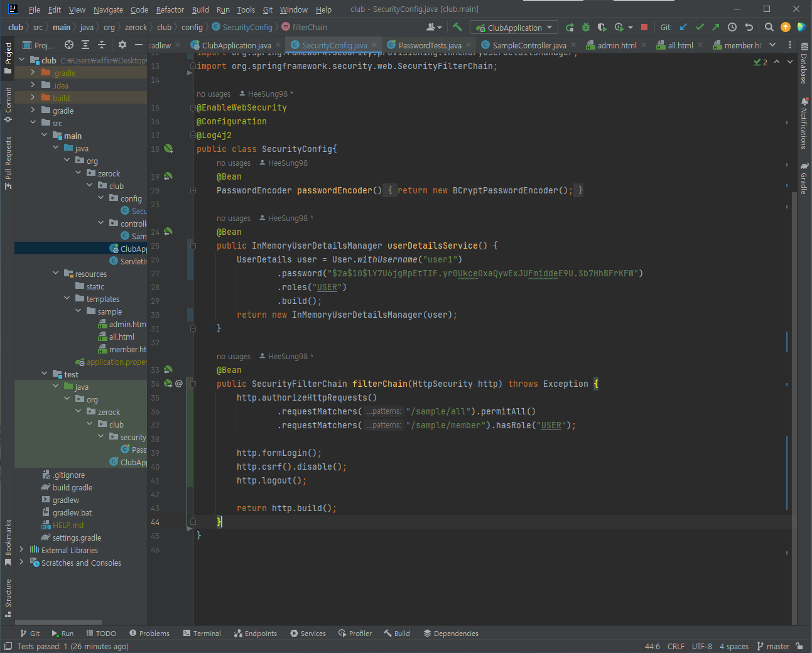812x653 pixels.
Task: Open Search Everywhere magnifier
Action: click(x=769, y=27)
